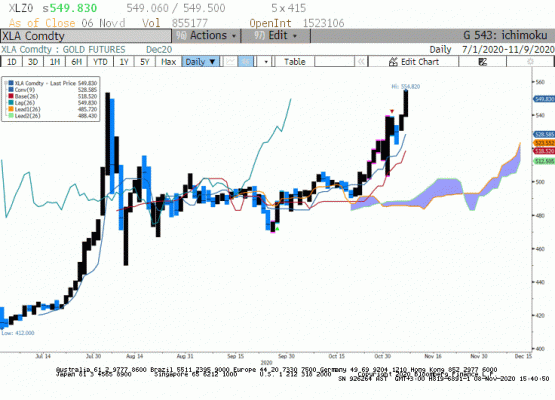Viewport: 555px width, 400px height.
Task: Select the line chart type icon
Action: click(230, 62)
